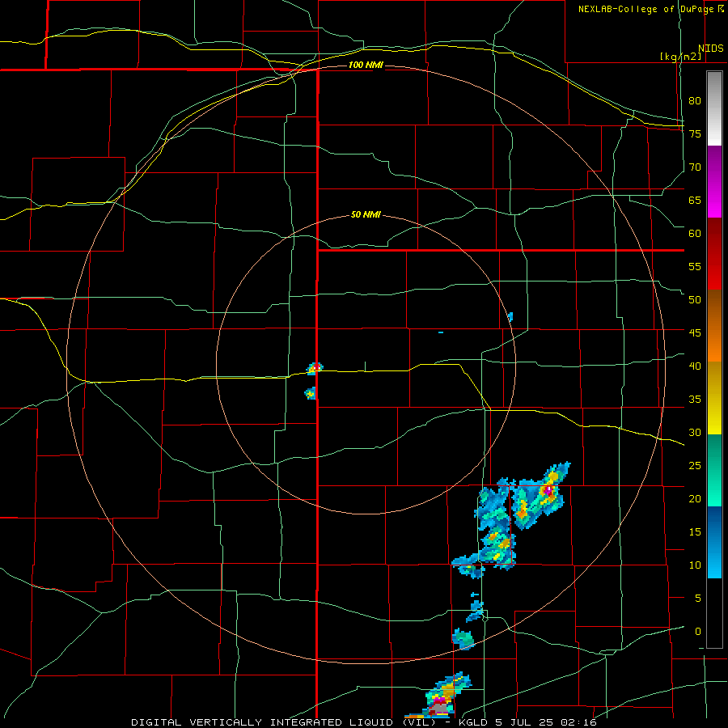Image resolution: width=728 pixels, height=728 pixels.
Task: Click the small storm cell on the yellow highway
Action: pos(315,369)
